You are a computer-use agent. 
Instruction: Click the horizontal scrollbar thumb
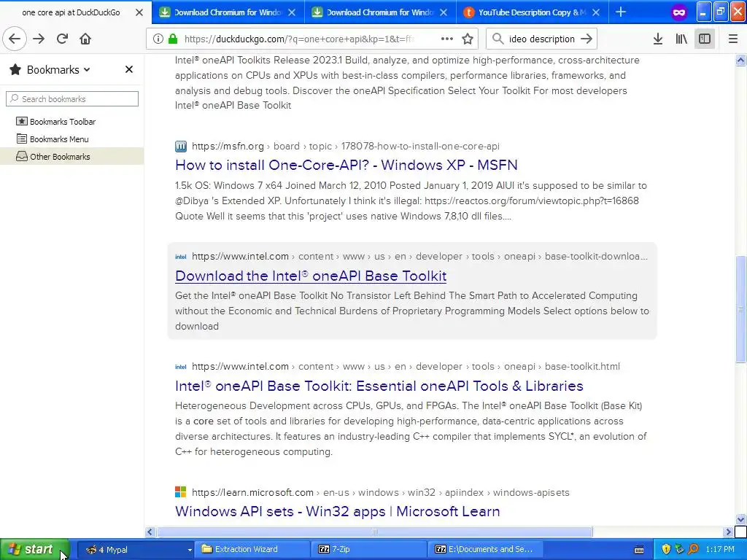point(374,532)
